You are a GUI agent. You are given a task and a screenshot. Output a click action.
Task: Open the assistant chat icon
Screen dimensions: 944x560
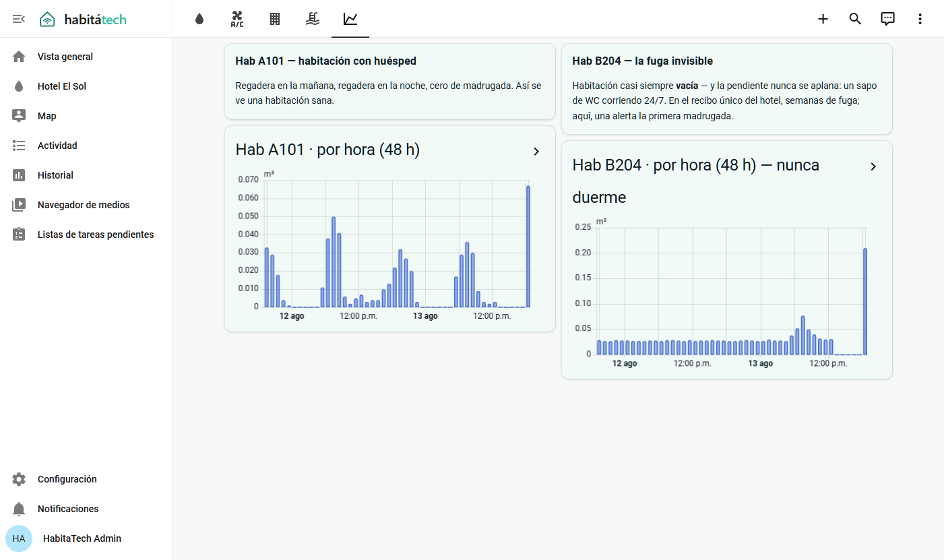(x=888, y=19)
